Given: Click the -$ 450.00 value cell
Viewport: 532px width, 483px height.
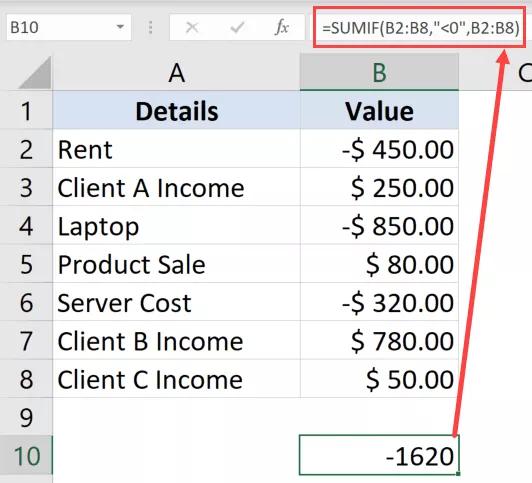Looking at the screenshot, I should [x=379, y=149].
